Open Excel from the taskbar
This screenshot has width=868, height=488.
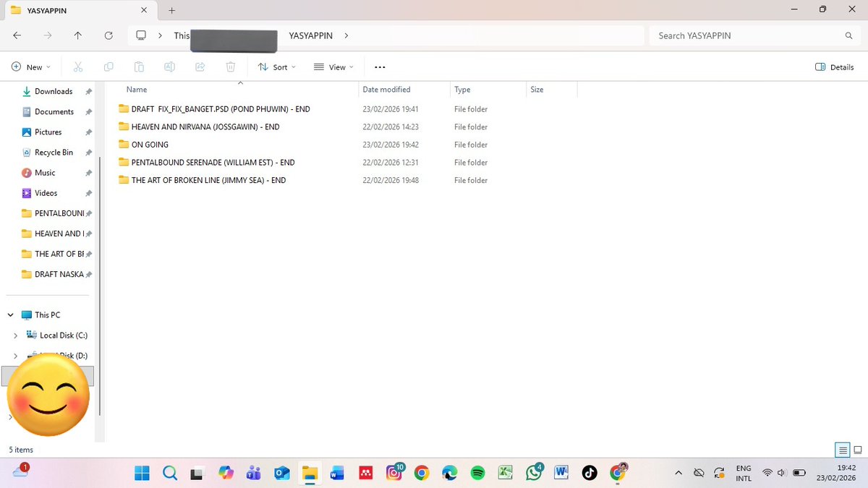pyautogui.click(x=505, y=473)
